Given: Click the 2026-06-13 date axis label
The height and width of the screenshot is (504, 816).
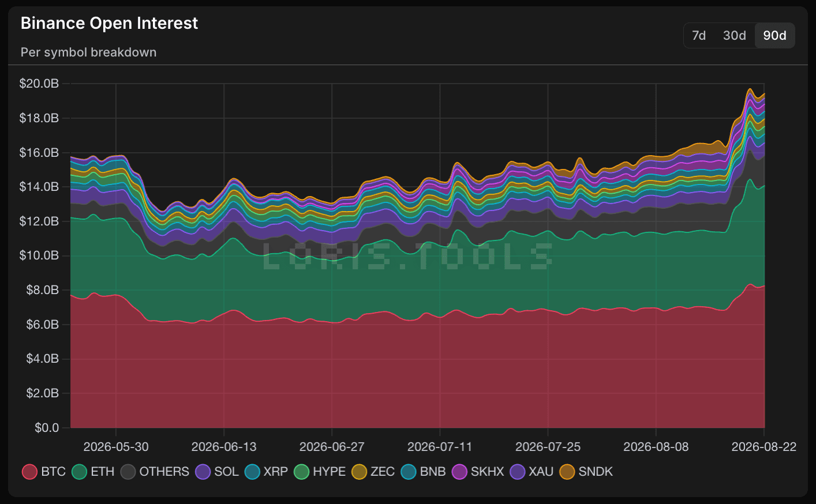Looking at the screenshot, I should click(224, 447).
